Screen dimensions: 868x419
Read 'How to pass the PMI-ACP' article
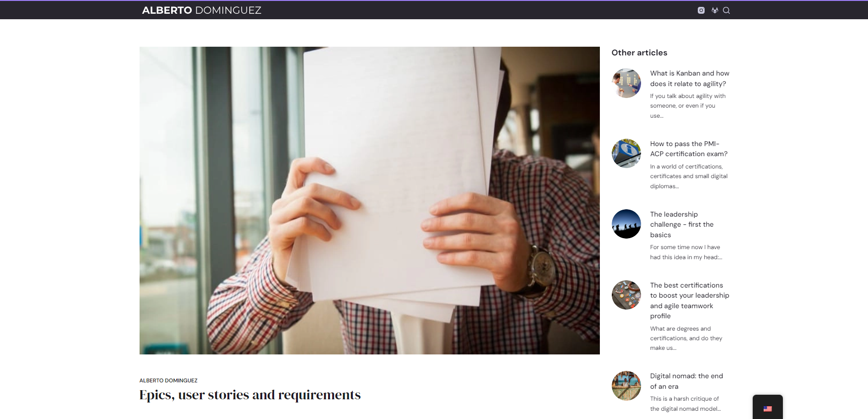(x=688, y=149)
